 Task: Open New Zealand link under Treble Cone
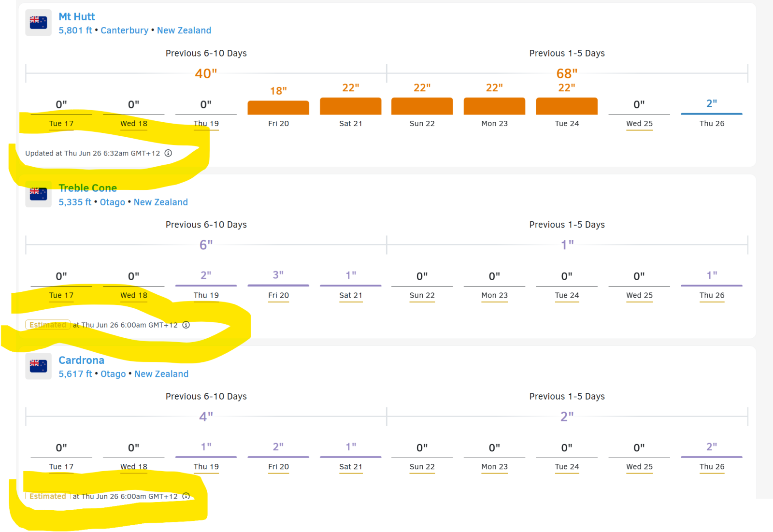point(161,202)
